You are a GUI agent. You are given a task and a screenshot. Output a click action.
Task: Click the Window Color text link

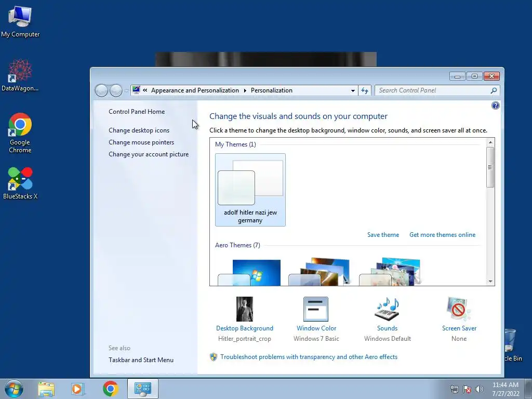point(316,328)
